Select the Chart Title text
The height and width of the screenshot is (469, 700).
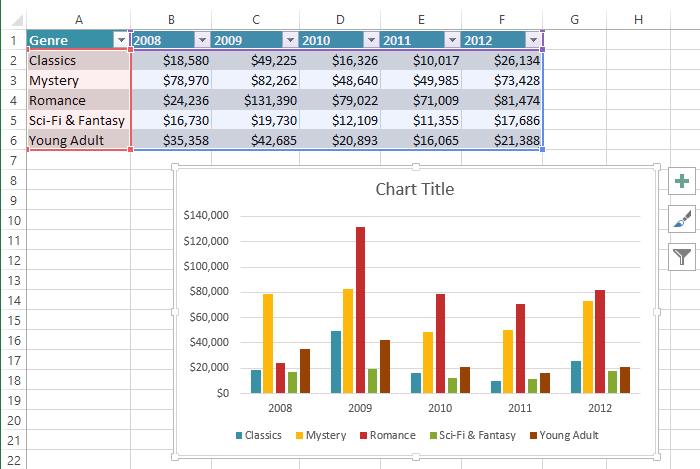414,189
